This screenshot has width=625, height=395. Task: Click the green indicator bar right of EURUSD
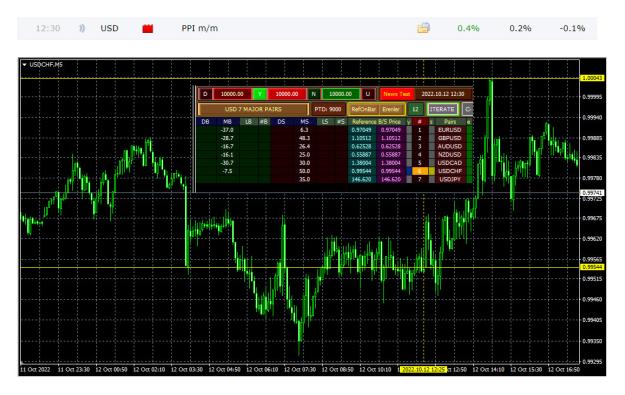pos(469,130)
